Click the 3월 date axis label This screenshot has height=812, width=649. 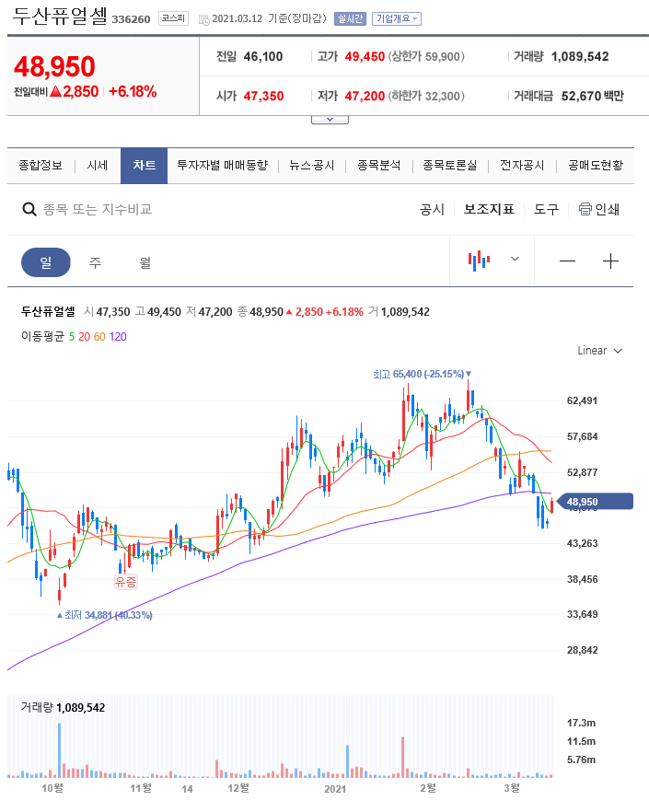pyautogui.click(x=512, y=788)
